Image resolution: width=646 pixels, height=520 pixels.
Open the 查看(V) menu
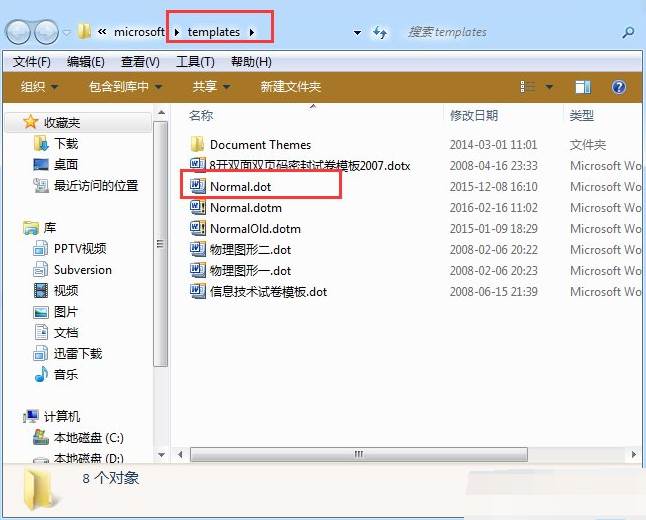tap(140, 62)
